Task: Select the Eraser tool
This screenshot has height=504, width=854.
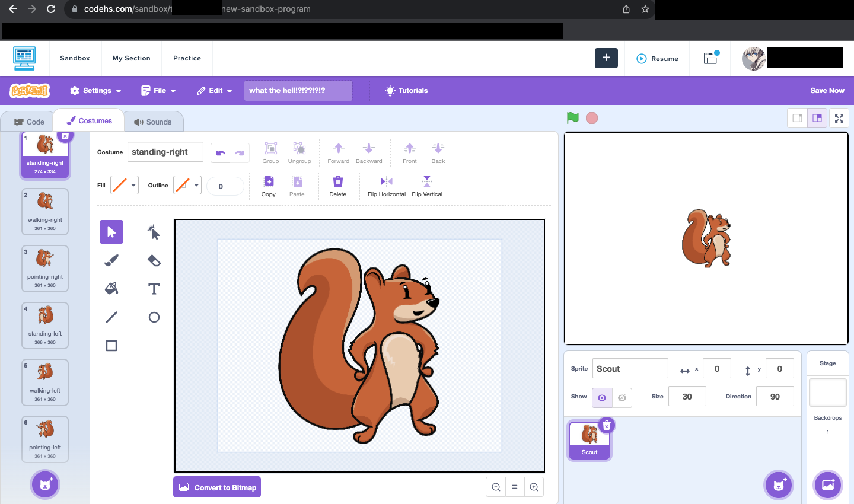Action: 154,260
